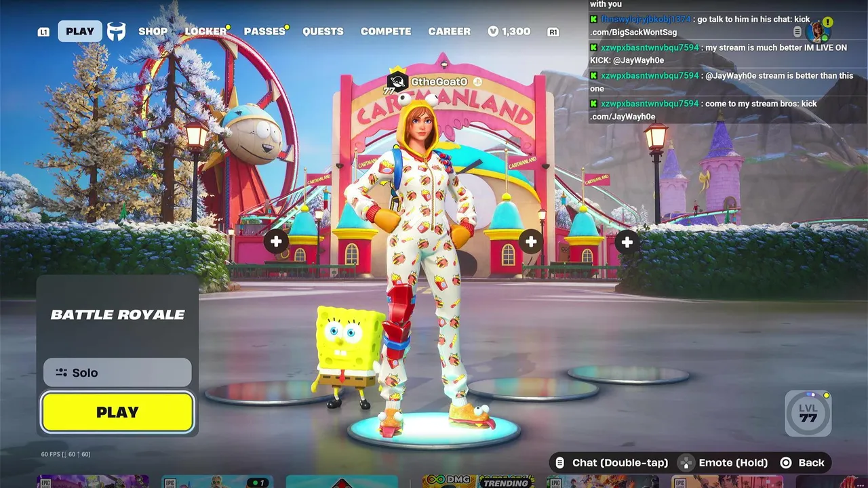Viewport: 868px width, 488px height.
Task: Click the Emote (Hold) prompt
Action: click(x=724, y=463)
